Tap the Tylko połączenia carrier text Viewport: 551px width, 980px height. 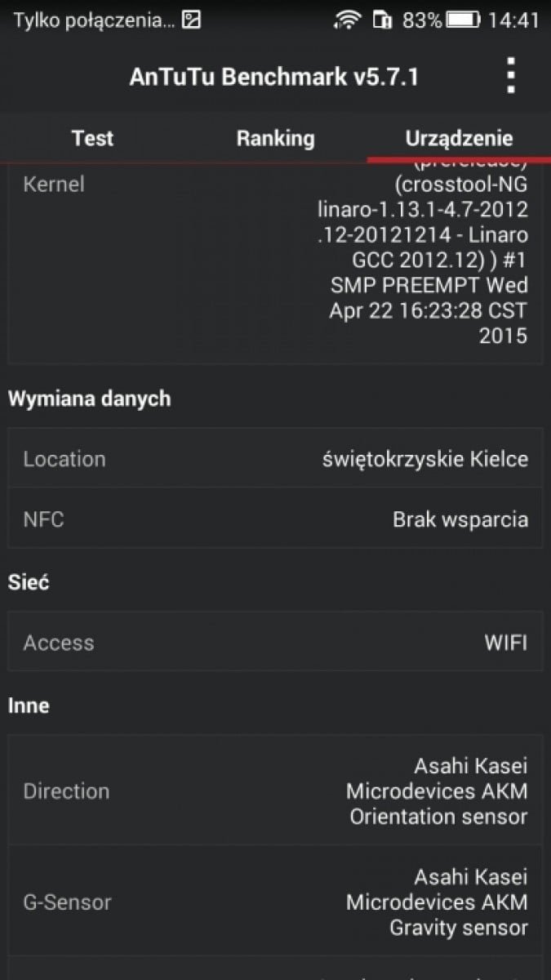coord(94,20)
